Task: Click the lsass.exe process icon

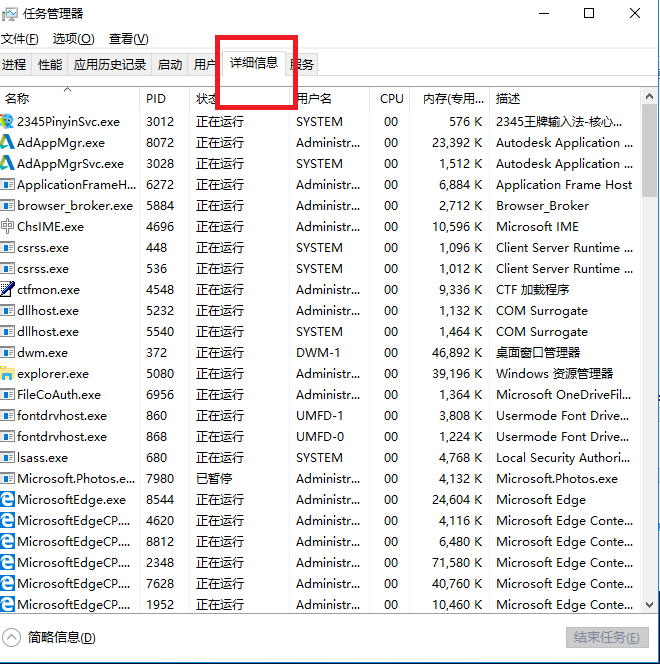Action: click(x=7, y=458)
